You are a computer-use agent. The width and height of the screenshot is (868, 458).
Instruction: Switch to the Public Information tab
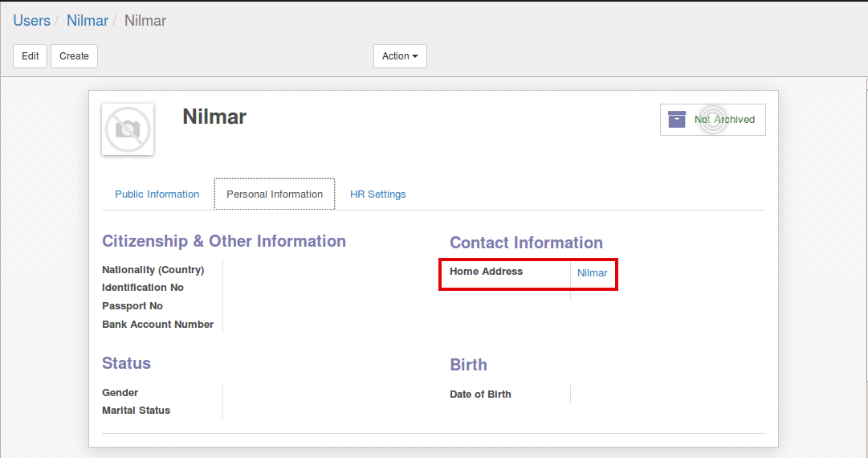tap(157, 194)
